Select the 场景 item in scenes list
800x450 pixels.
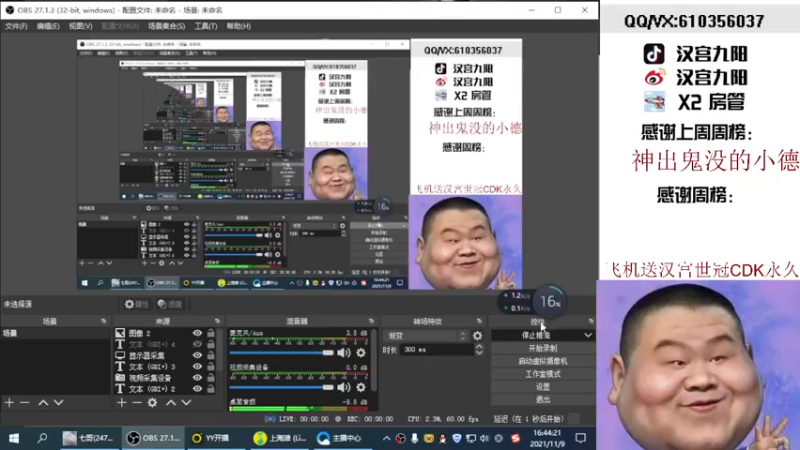pyautogui.click(x=55, y=333)
